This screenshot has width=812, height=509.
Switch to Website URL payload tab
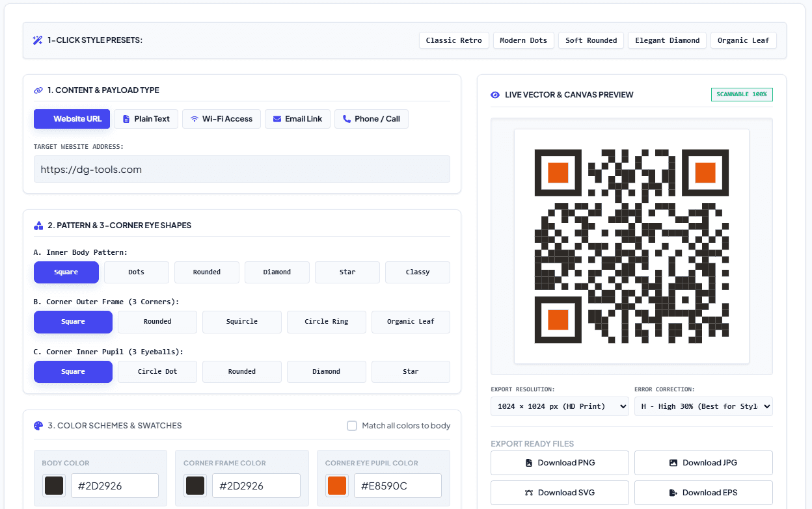(x=72, y=119)
